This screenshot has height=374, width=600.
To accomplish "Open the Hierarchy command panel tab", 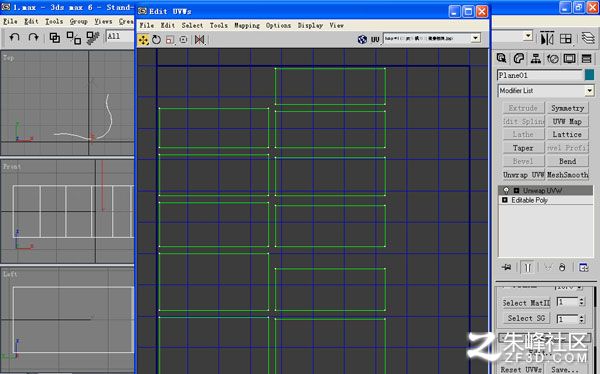I will 535,58.
